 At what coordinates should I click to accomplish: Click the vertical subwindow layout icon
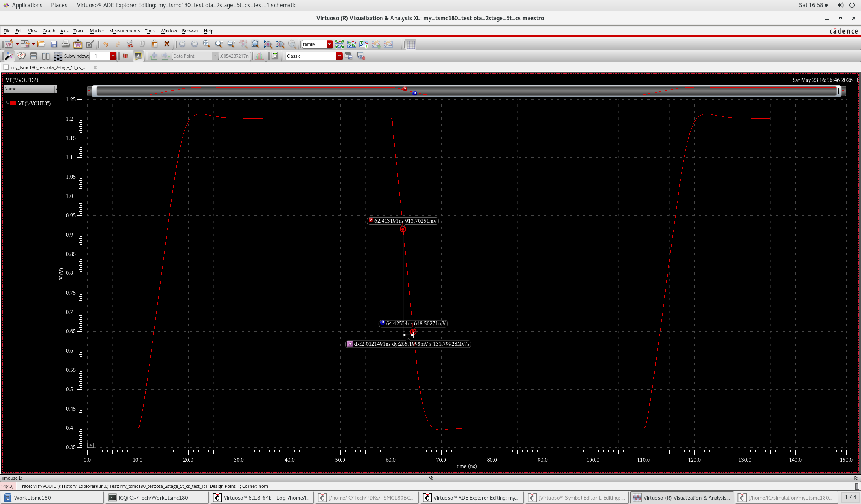click(46, 56)
